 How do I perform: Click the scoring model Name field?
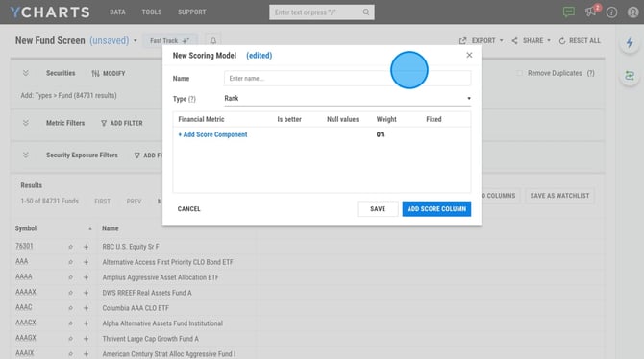tap(347, 79)
